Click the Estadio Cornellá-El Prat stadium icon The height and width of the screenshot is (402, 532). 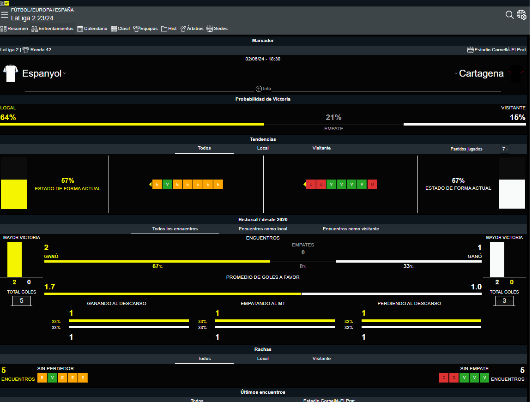(x=470, y=50)
